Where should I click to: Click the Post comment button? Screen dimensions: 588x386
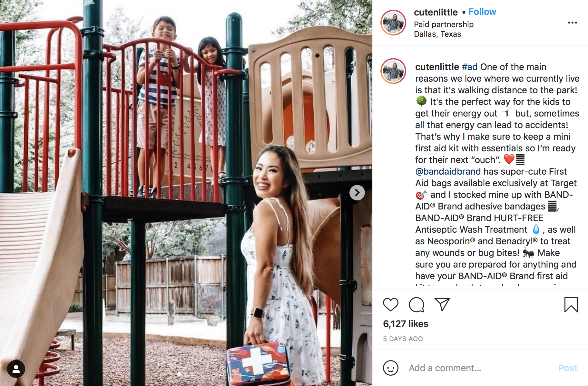568,368
